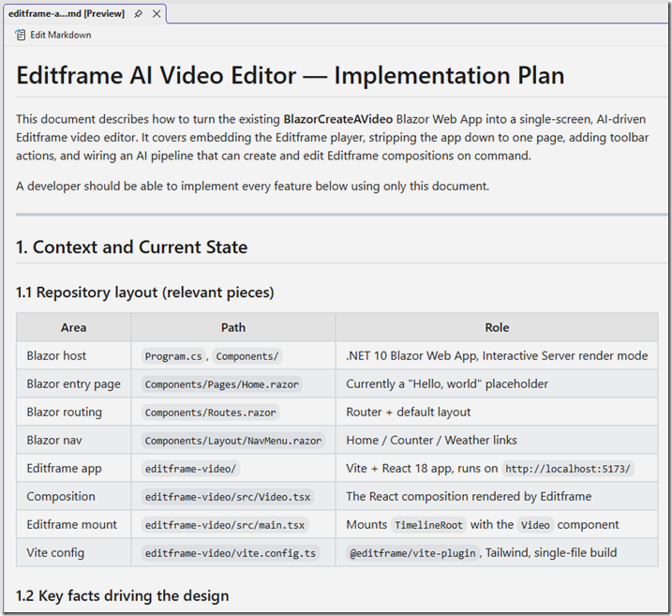Click the editframe-video/src/Video.tsx path

coord(228,497)
